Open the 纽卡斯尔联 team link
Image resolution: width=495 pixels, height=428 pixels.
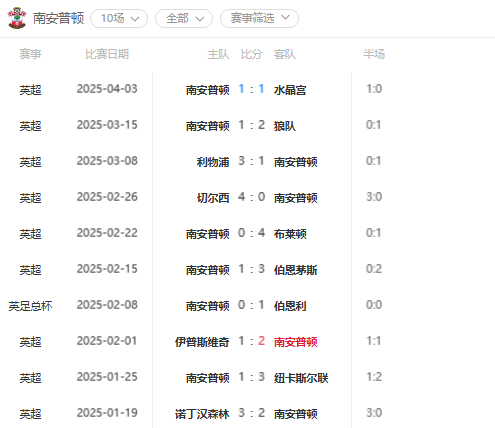(301, 378)
